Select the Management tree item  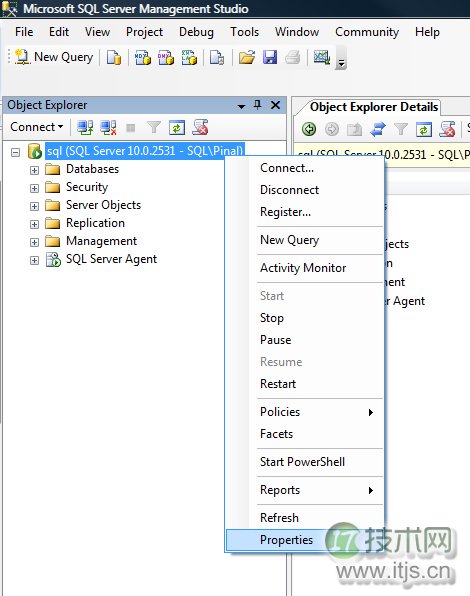tap(101, 241)
